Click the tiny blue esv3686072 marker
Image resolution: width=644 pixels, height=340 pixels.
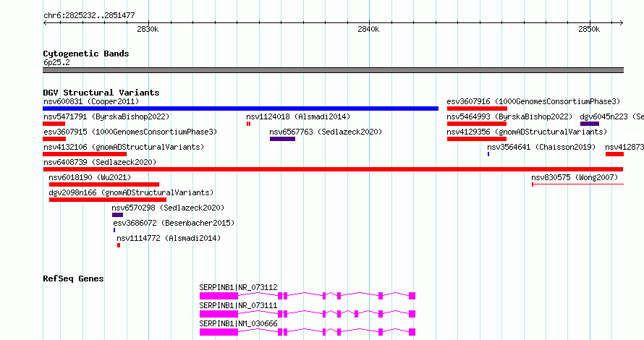point(114,230)
